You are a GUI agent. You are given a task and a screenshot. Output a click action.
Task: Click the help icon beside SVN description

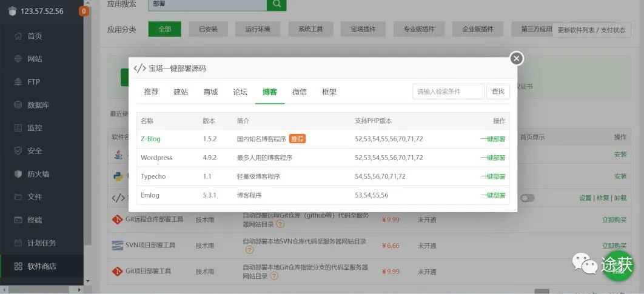pos(250,250)
